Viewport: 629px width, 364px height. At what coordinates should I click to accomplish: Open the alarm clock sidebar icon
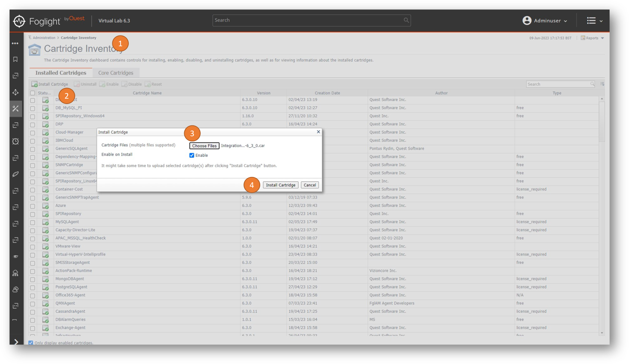15,141
